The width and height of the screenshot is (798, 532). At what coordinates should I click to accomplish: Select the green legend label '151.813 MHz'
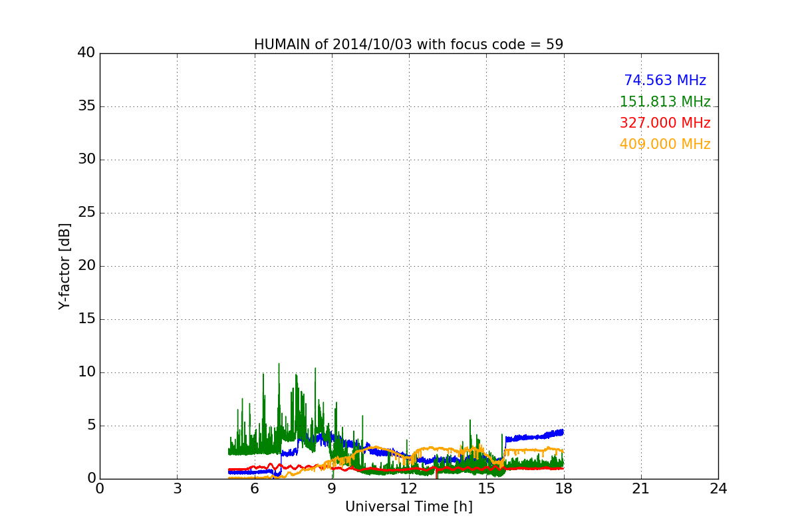click(665, 102)
